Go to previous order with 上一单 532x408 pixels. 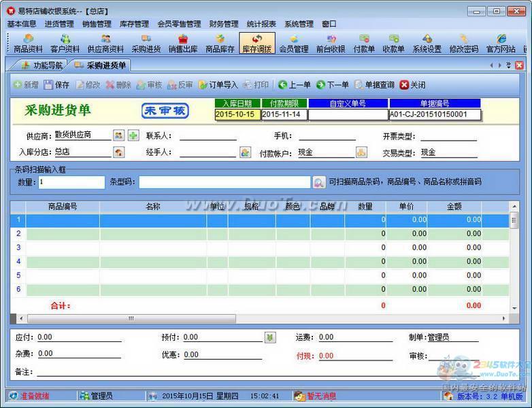tap(294, 85)
